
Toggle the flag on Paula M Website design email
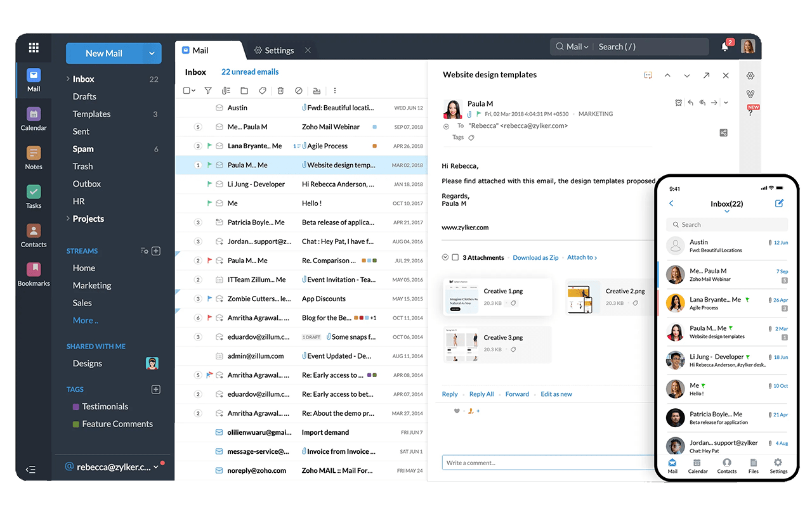pyautogui.click(x=209, y=165)
